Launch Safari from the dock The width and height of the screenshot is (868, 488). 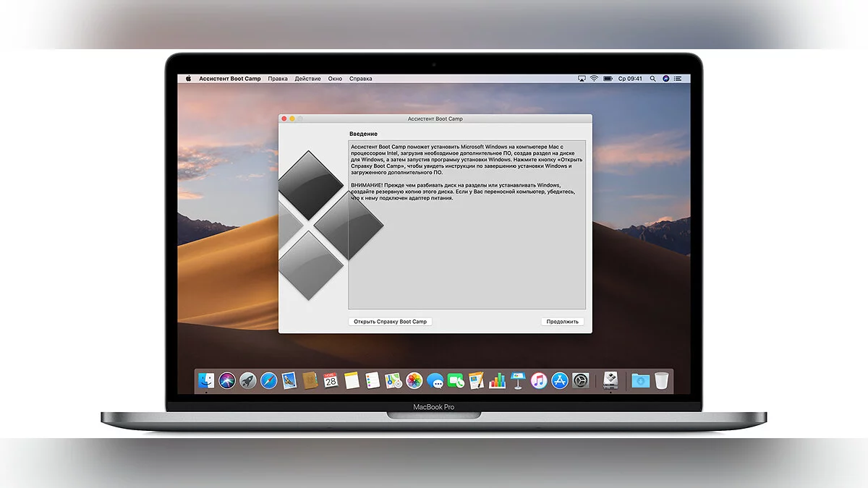pos(268,380)
